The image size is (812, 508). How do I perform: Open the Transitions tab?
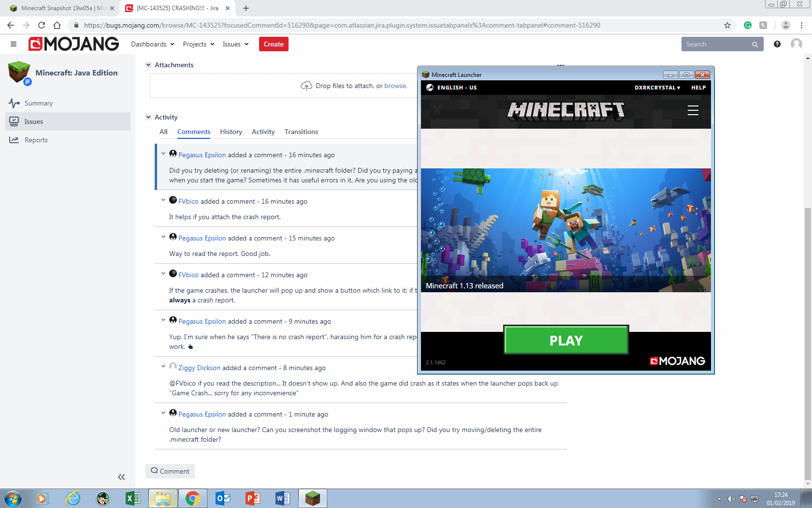pos(301,132)
